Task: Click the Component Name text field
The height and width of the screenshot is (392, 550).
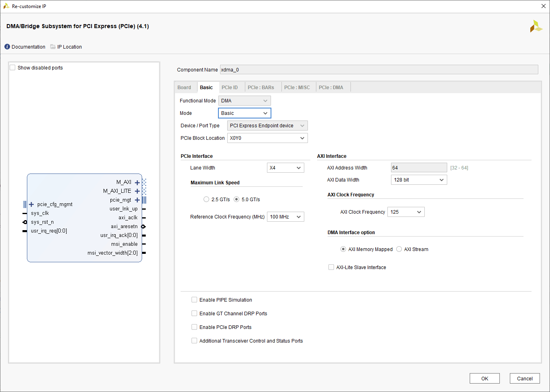Action: (x=379, y=70)
